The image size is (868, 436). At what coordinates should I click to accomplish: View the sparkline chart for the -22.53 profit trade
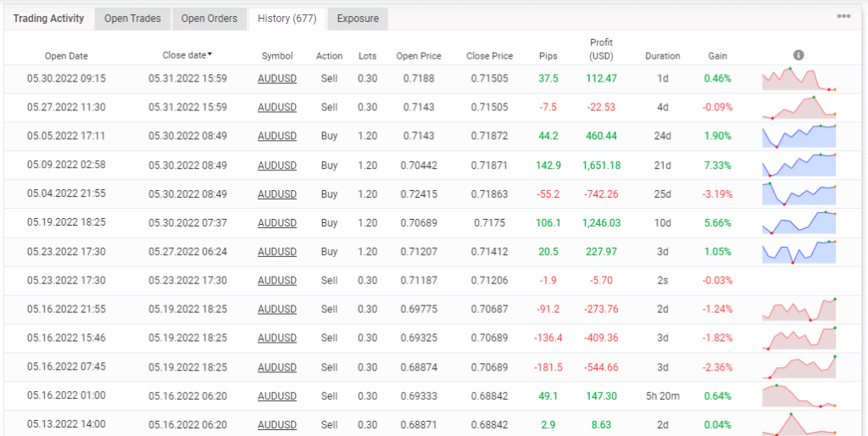(x=798, y=108)
